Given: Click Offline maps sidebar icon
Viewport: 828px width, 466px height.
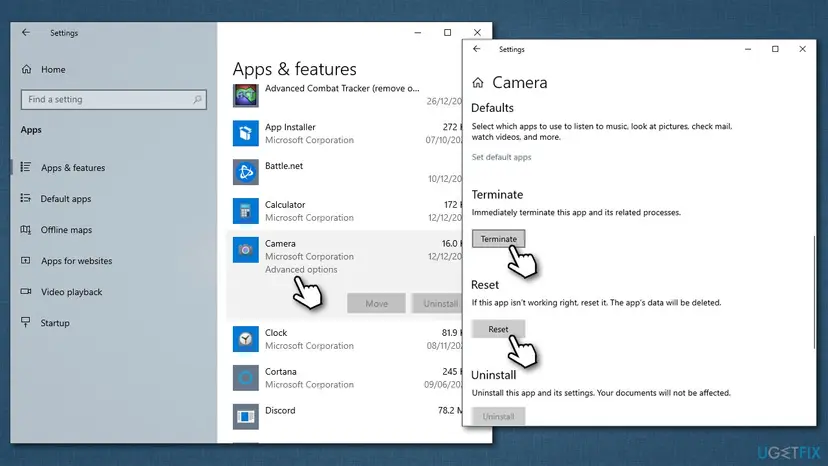Looking at the screenshot, I should [x=25, y=229].
